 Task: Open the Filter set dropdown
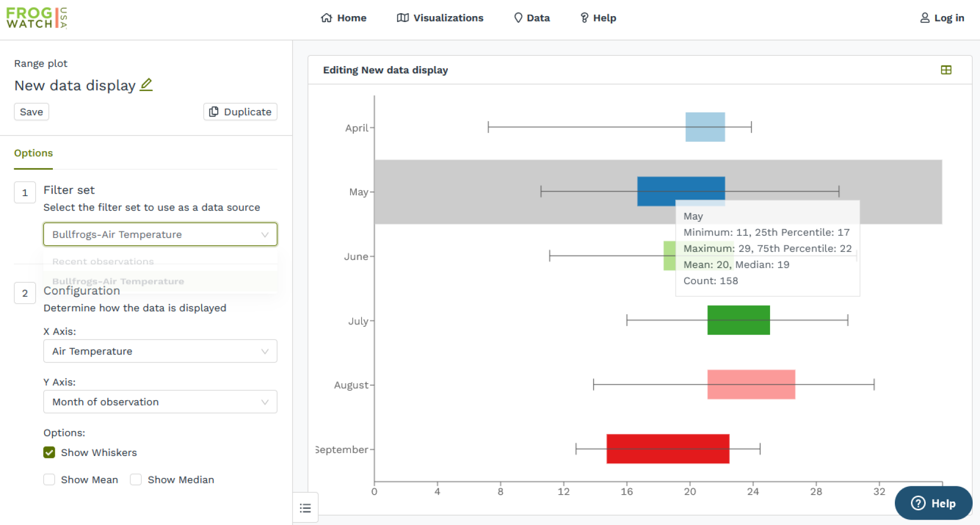click(160, 234)
